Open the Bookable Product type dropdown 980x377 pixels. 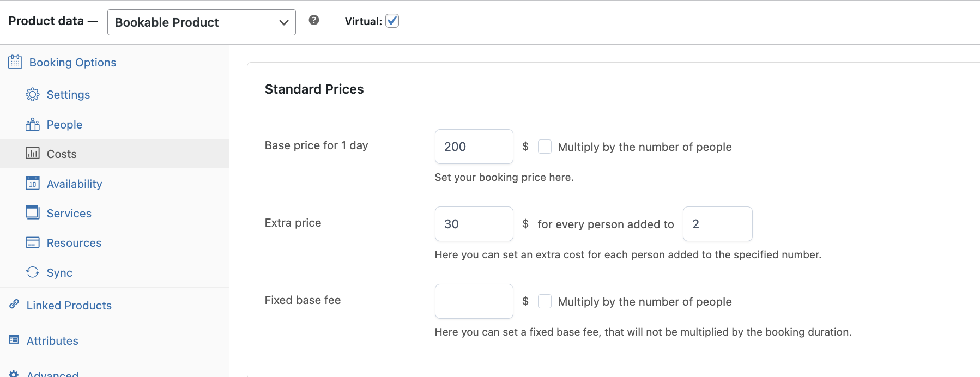(x=201, y=22)
